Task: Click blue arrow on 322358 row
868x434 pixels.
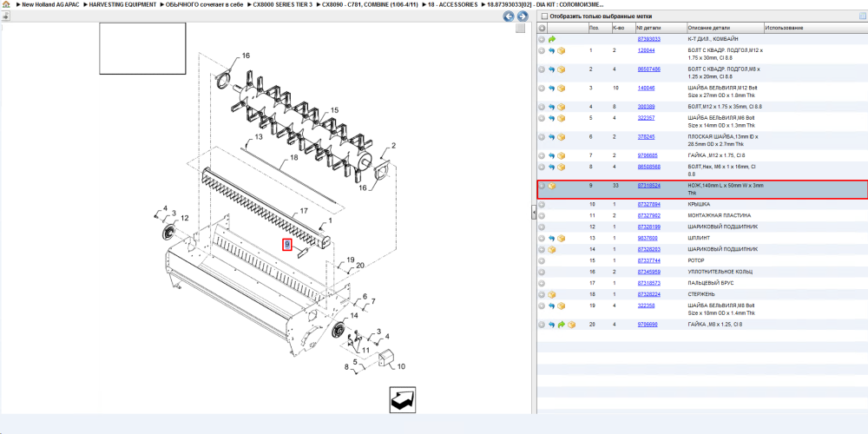Action: point(552,306)
